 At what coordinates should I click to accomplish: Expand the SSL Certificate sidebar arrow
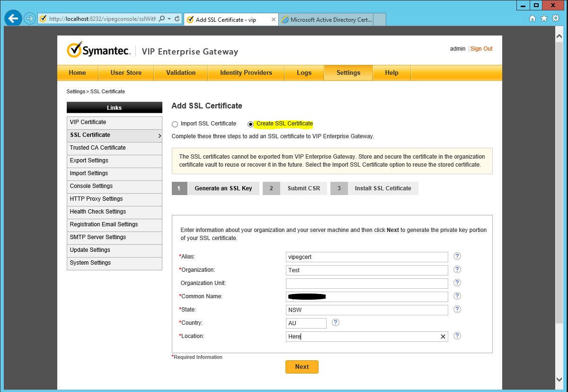coord(160,136)
